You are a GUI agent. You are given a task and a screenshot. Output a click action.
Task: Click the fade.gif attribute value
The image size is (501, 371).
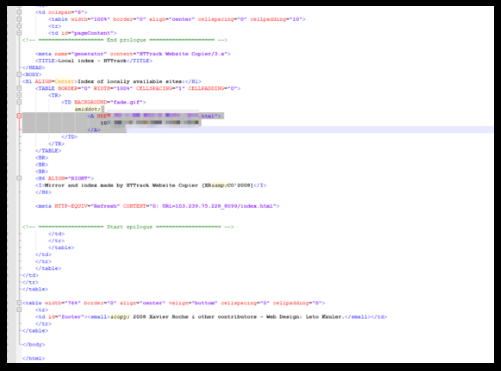pyautogui.click(x=127, y=102)
